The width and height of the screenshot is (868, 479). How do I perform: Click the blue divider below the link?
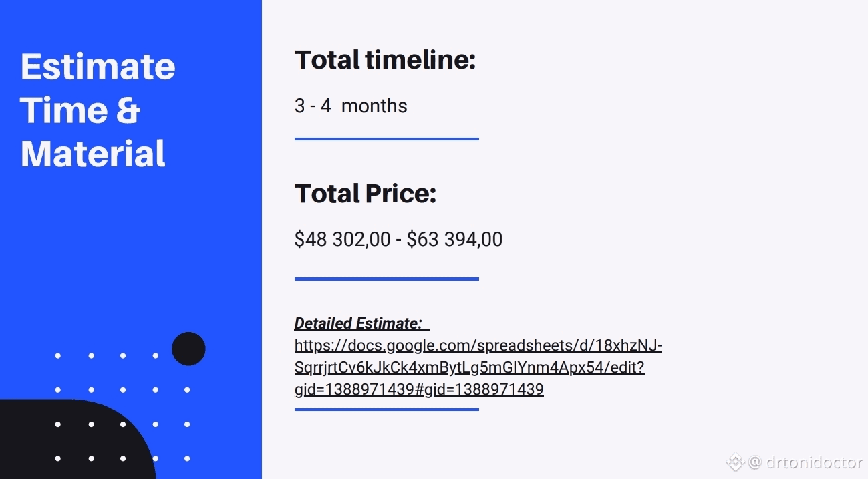click(386, 409)
